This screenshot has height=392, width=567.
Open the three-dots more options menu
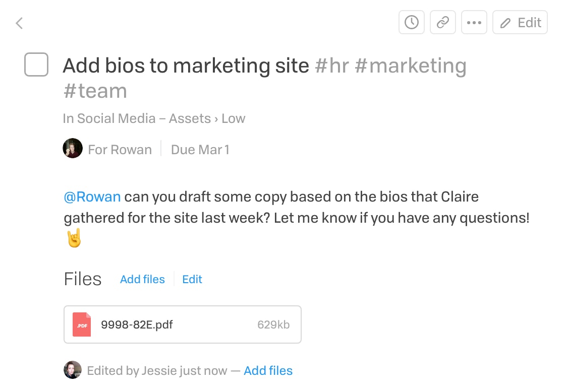[474, 22]
